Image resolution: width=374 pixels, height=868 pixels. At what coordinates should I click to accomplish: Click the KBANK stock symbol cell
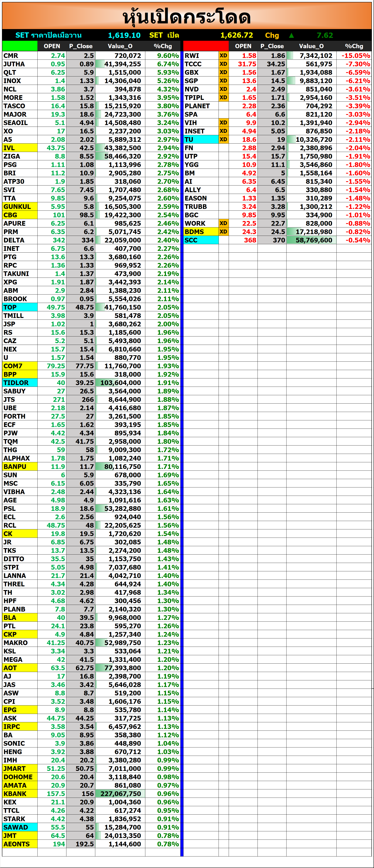coord(19,793)
